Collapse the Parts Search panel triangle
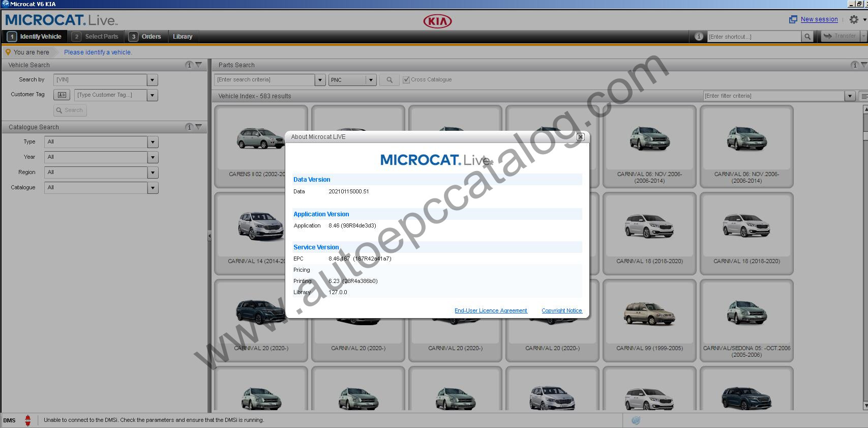Screen dimensions: 868x428 click(x=864, y=65)
